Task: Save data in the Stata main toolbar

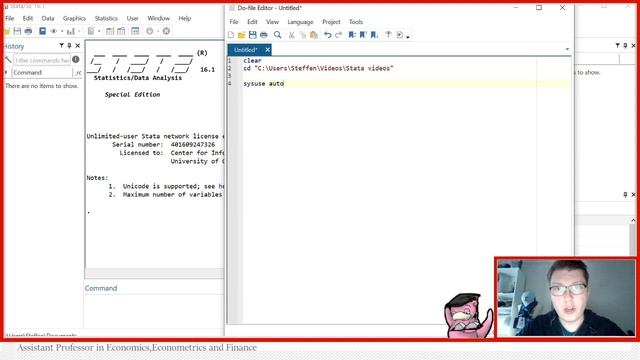Action: point(17,31)
